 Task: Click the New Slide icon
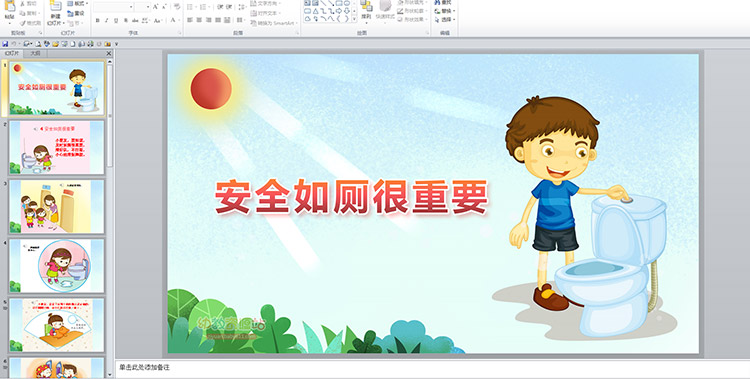point(55,12)
